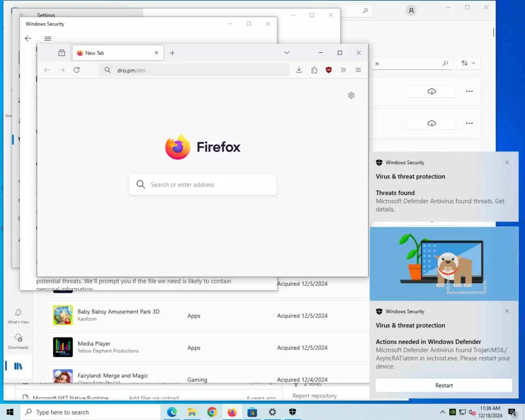Download the second library app via cloud icon
Screen dimensions: 525x420
click(431, 123)
